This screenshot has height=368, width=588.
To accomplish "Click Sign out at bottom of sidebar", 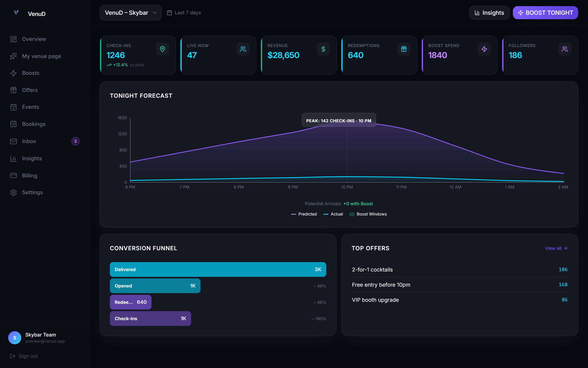I will click(x=24, y=356).
